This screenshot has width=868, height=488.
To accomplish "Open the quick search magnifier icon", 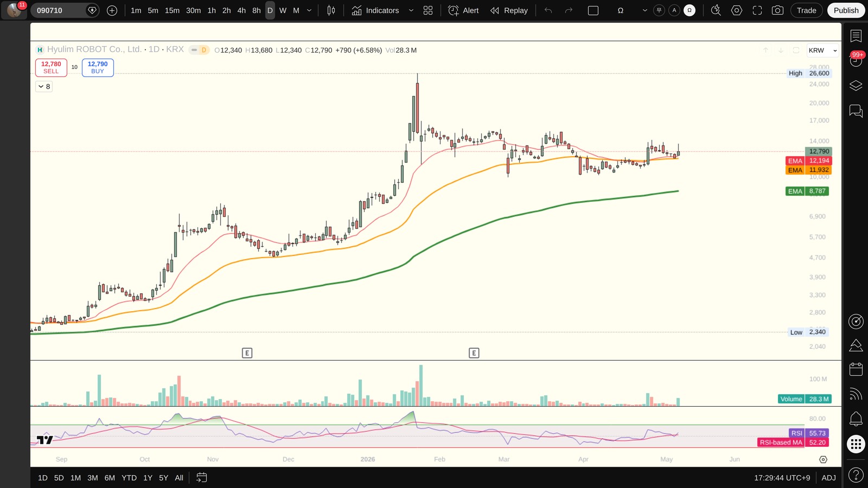I will tap(716, 10).
